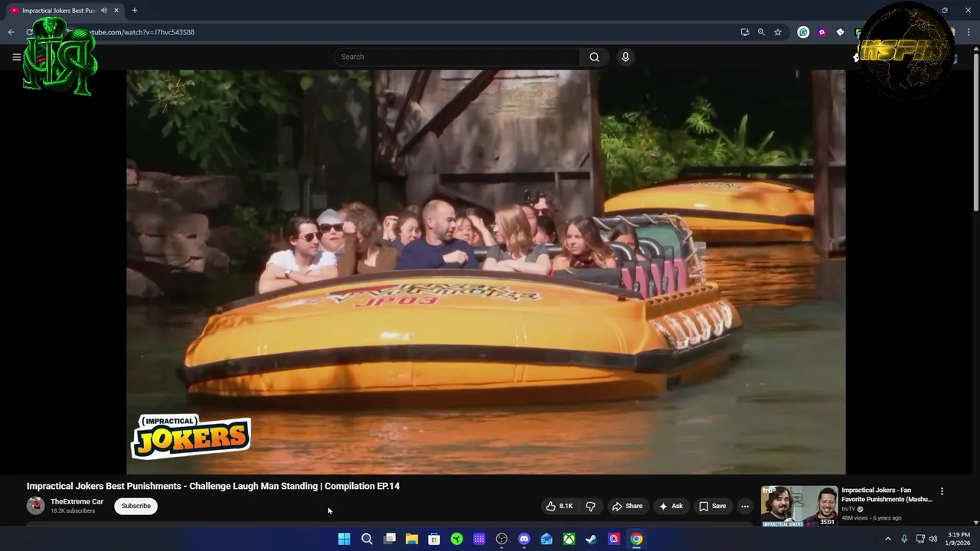
Task: Open the tray microphone indicator
Action: [904, 539]
